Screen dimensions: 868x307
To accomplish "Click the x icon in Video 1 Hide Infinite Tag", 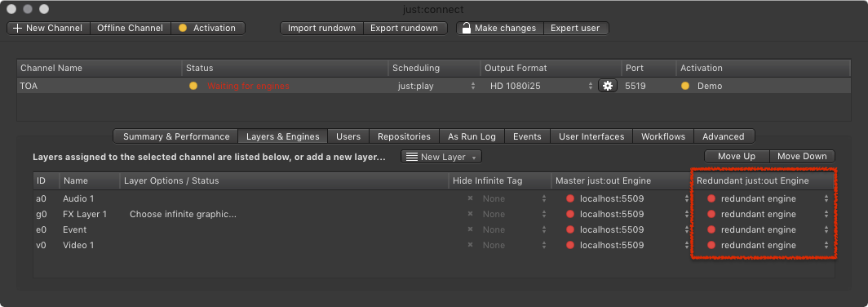I will 470,245.
